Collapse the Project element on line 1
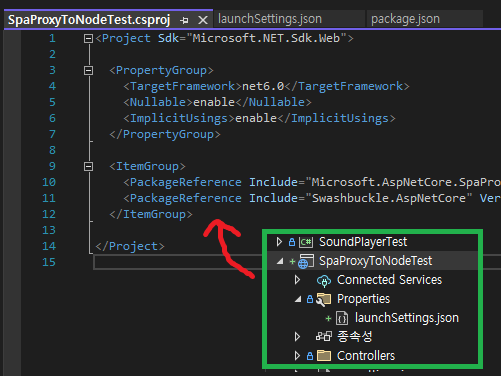Screen dimensions: 501x376 88,39
